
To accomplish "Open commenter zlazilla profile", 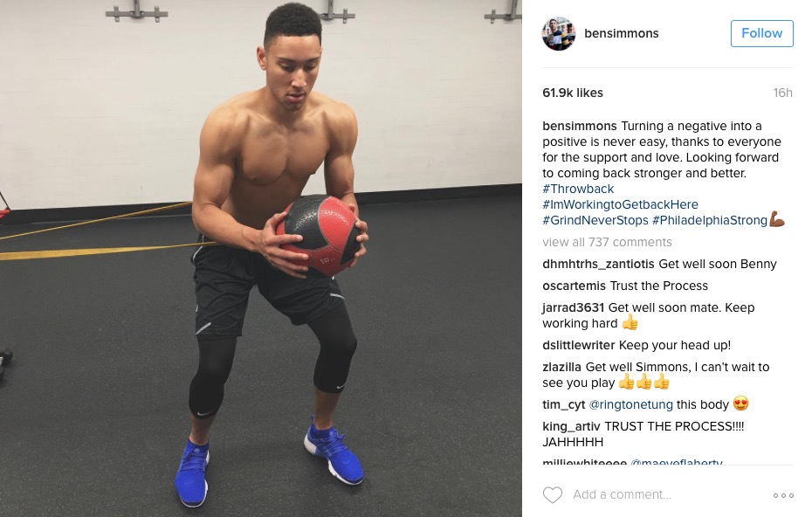I will [561, 367].
